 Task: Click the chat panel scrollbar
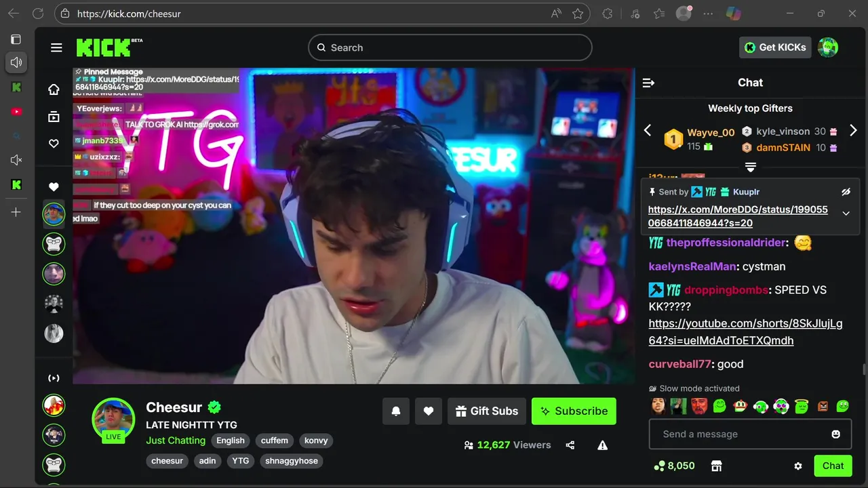864,369
